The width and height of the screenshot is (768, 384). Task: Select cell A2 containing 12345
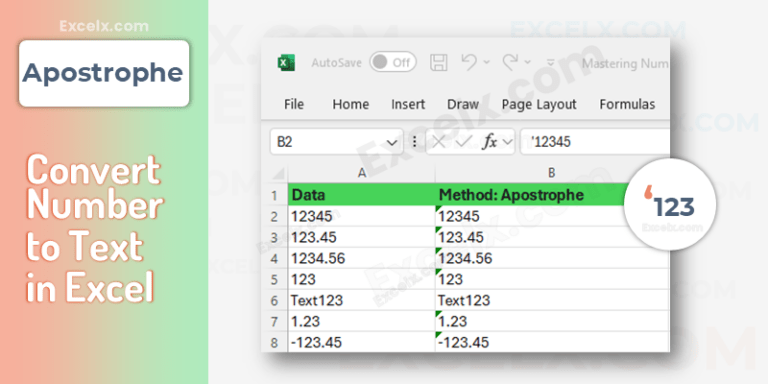[x=361, y=216]
